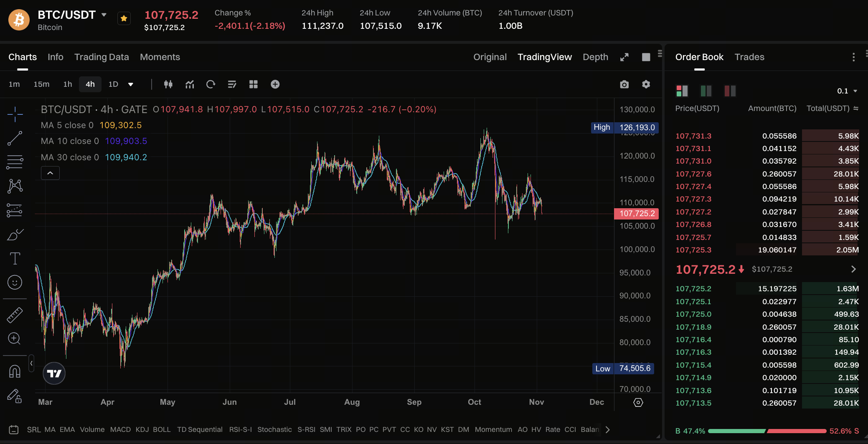The image size is (868, 444).
Task: Click the replay circular arrow icon
Action: pos(211,84)
